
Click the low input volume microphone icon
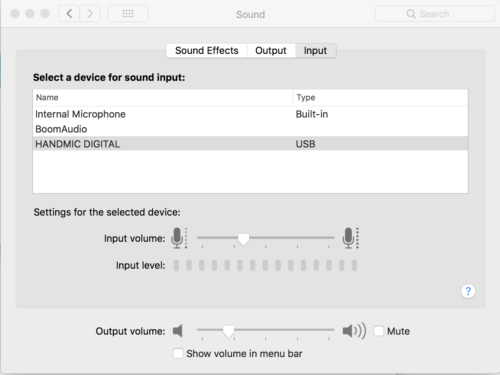coord(179,238)
